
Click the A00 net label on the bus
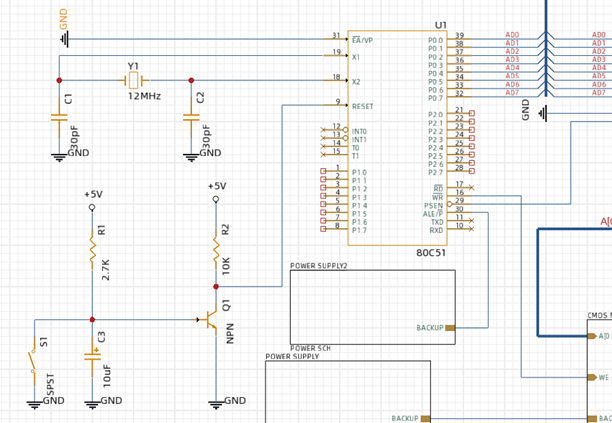coord(512,36)
